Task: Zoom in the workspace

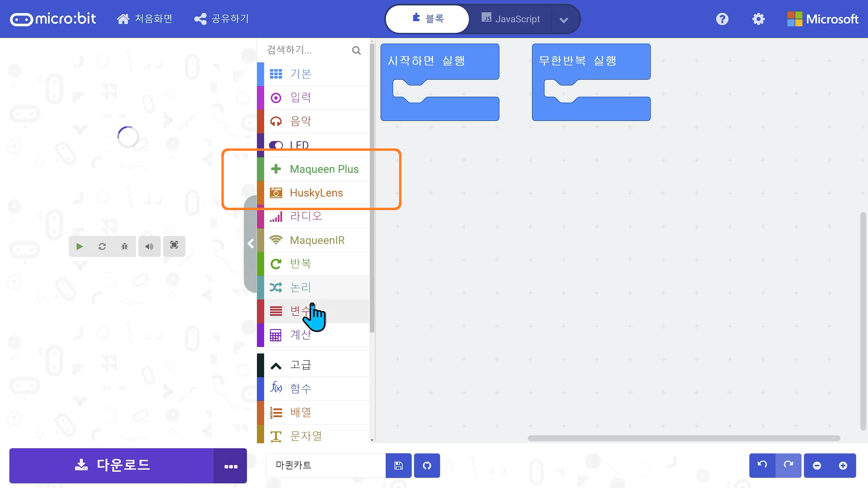Action: pos(843,466)
